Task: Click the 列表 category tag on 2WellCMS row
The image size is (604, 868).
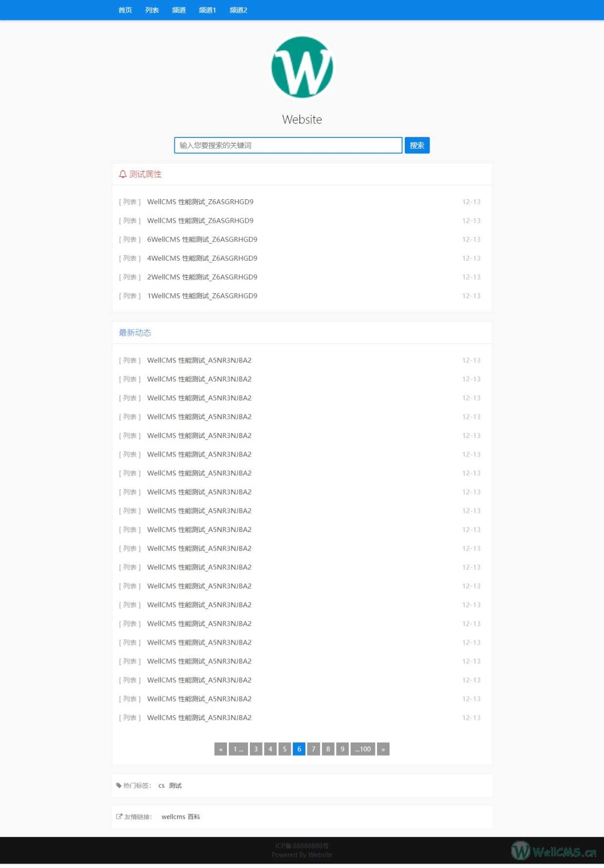Action: [130, 277]
